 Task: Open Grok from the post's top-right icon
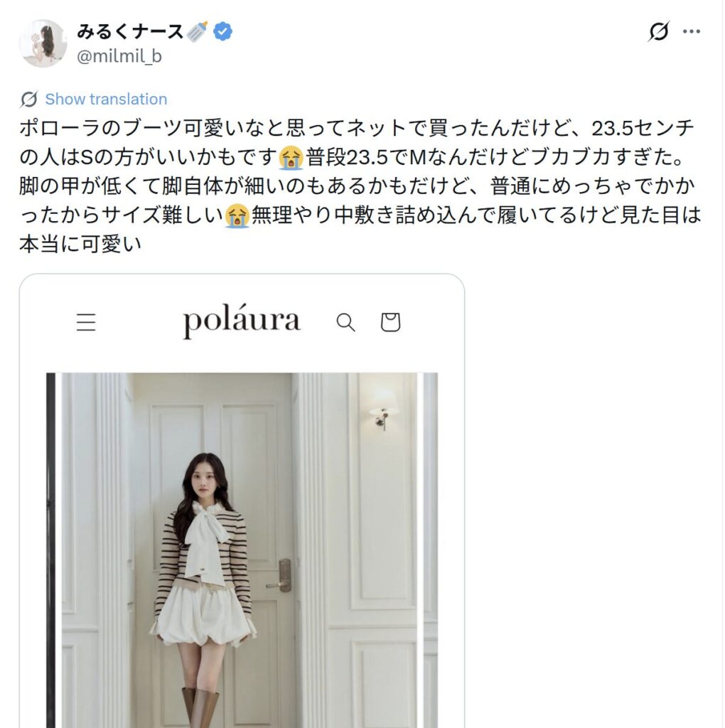[x=659, y=31]
